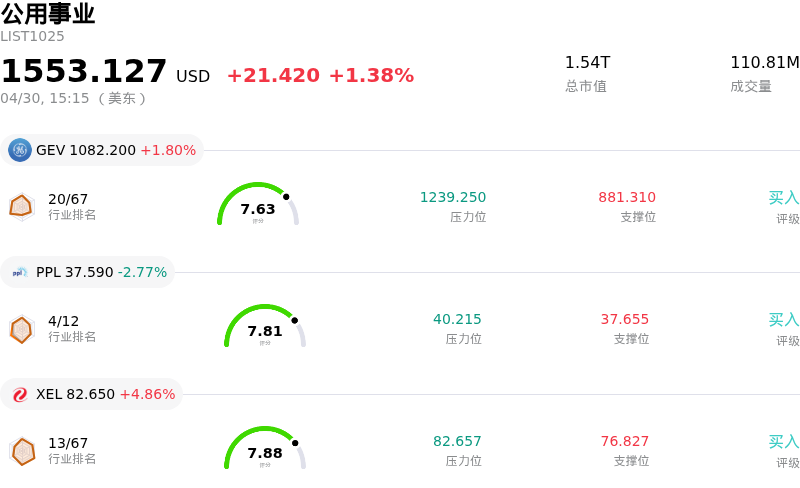Click the 7.63 score gauge
Viewport: 800px width, 488px height.
pyautogui.click(x=258, y=205)
